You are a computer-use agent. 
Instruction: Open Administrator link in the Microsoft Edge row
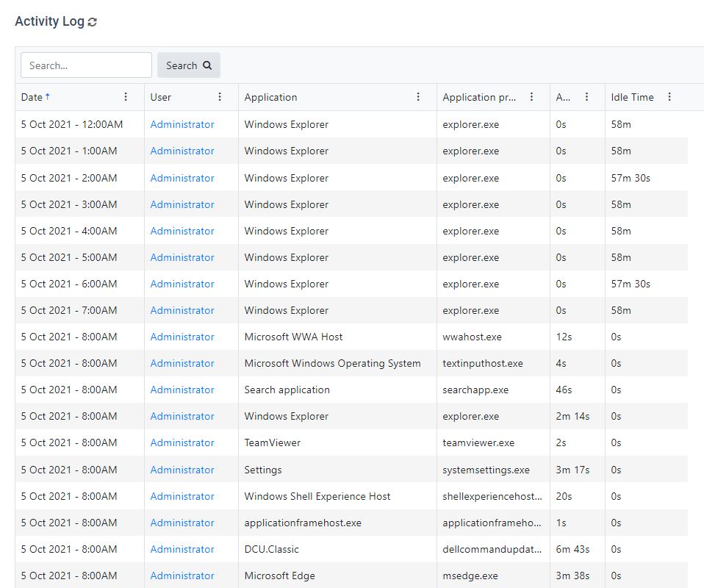[182, 576]
